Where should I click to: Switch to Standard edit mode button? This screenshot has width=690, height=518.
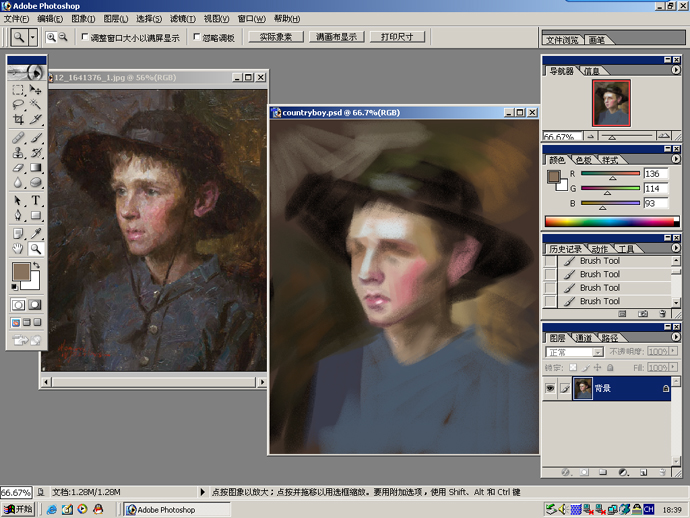(18, 305)
